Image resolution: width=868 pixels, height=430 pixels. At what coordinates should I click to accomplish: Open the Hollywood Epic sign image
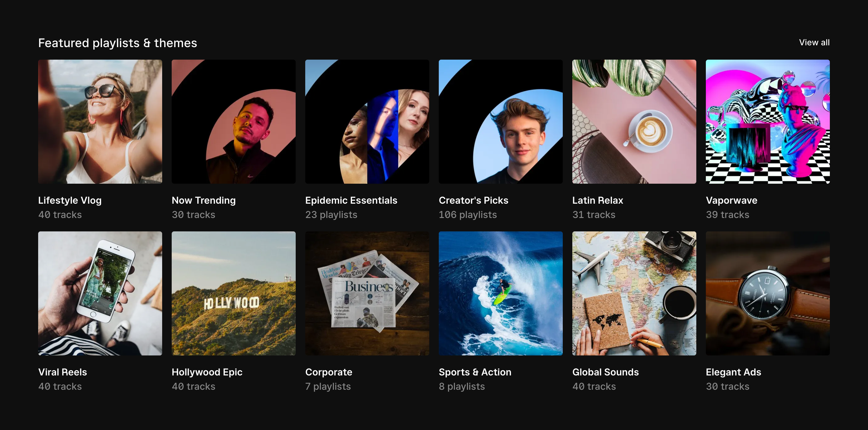point(233,293)
